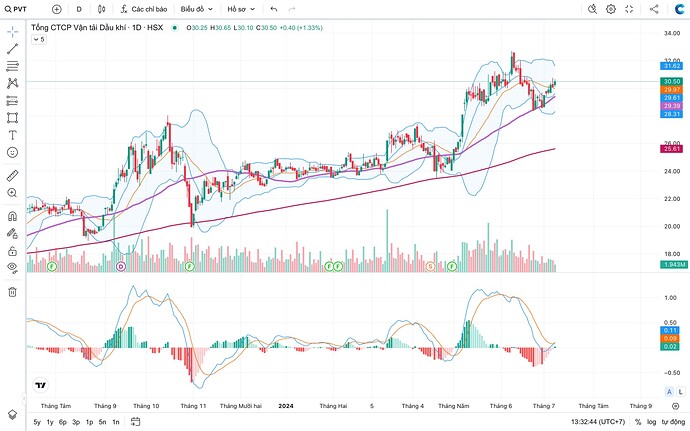Click the 25.61 price label on the axis
Viewport: 690px width, 431px height.
671,149
